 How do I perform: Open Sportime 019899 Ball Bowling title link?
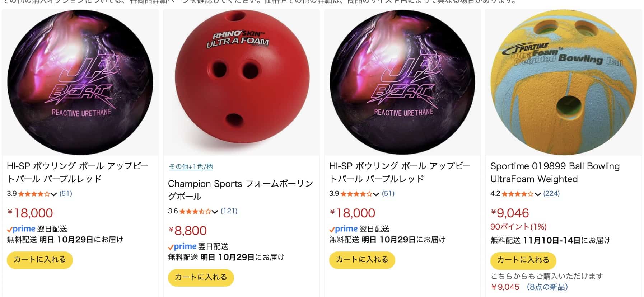555,173
